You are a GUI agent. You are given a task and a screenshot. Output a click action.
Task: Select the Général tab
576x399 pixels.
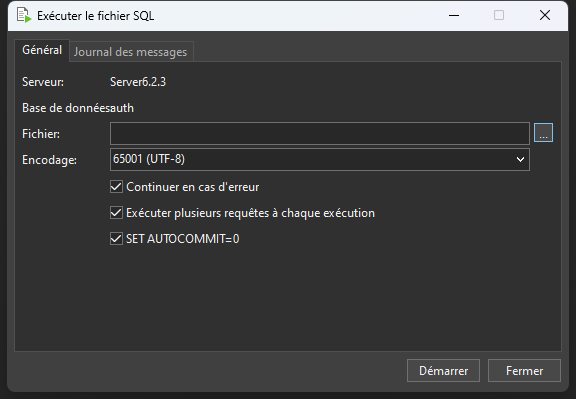point(42,50)
